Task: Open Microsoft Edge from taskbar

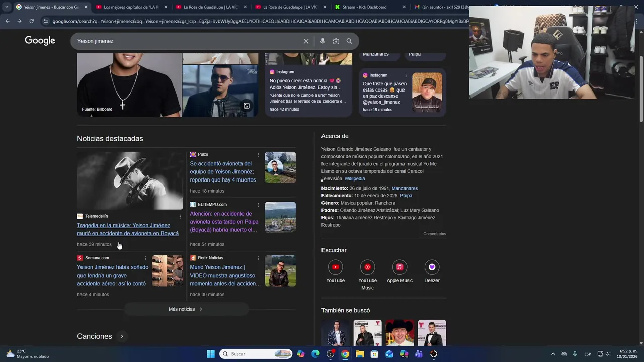Action: pos(315,354)
